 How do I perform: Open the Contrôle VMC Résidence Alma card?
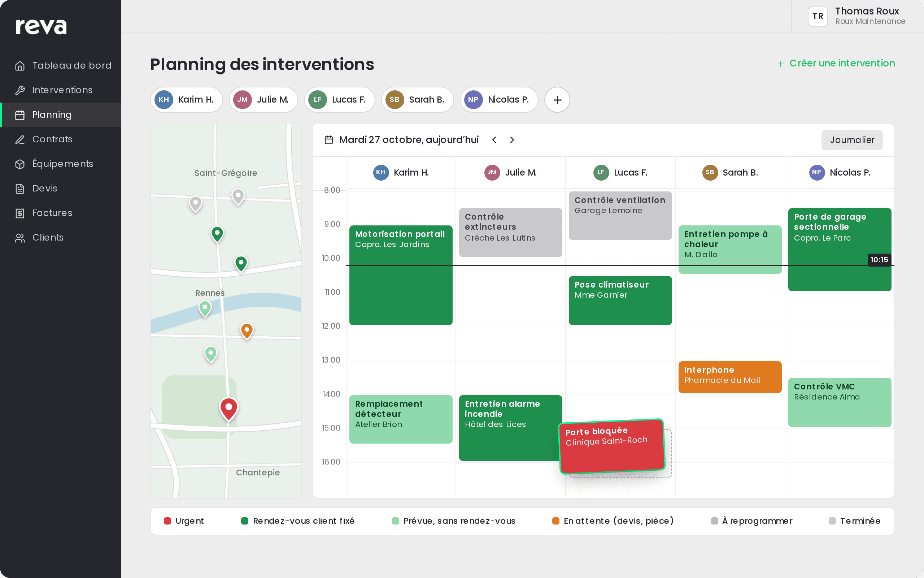coord(840,402)
